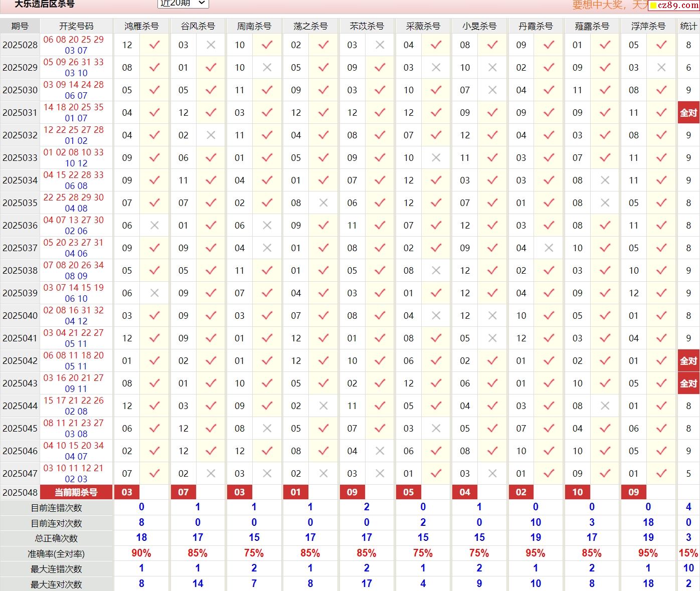Click the X mark for 薤露杀号 in row 2025034
The image size is (700, 591).
click(x=605, y=180)
